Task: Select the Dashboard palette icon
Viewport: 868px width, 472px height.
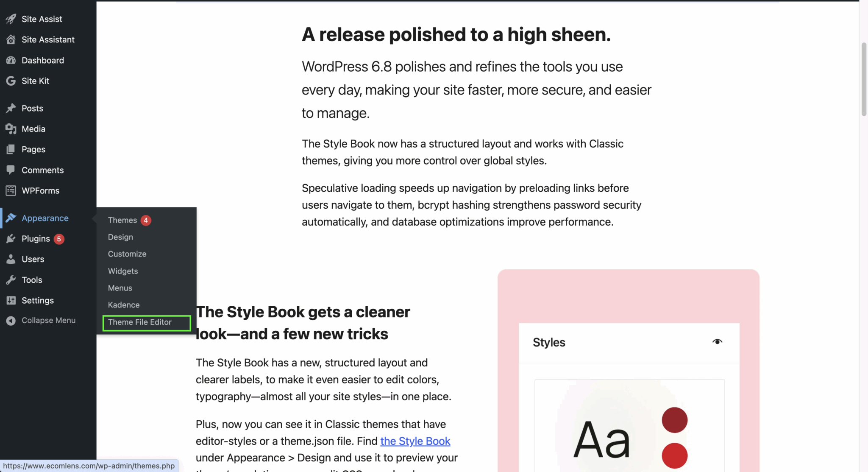Action: [x=11, y=60]
